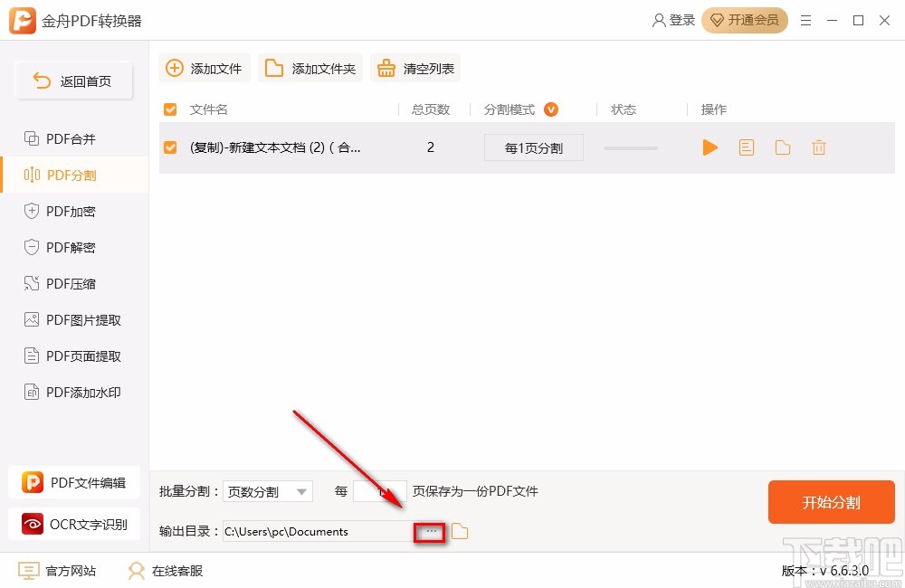This screenshot has height=588, width=905.
Task: Click the output directory path field
Action: 317,531
